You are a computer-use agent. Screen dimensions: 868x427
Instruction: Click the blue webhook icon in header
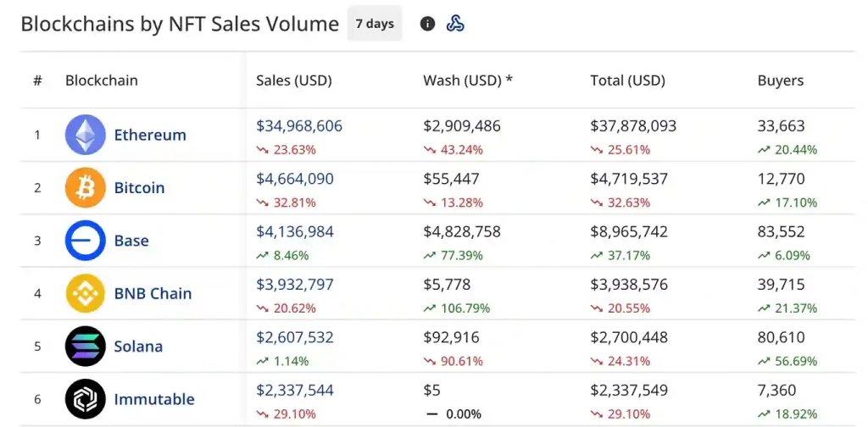455,24
